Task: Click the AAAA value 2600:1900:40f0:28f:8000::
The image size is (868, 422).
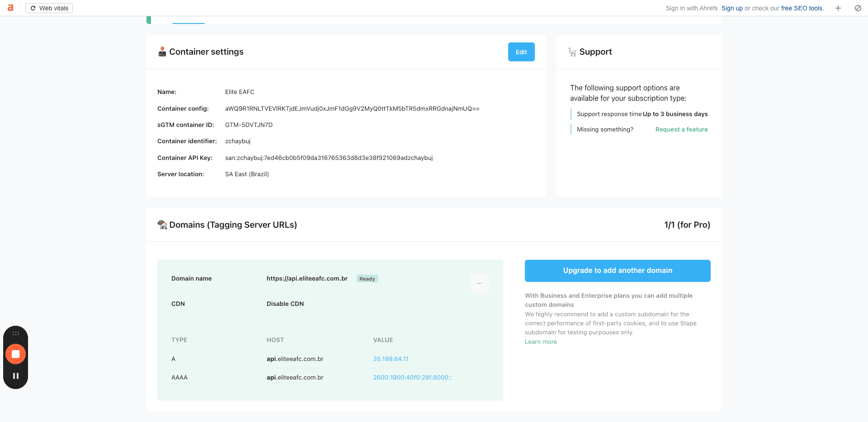Action: point(412,378)
